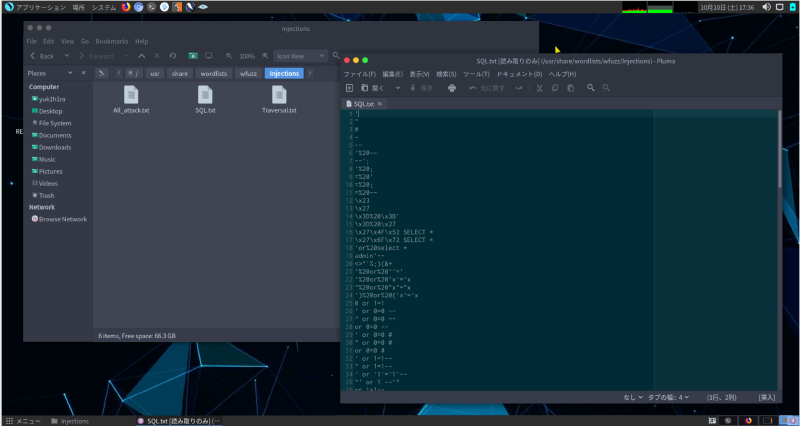Navigate to wordlists in the path bar
This screenshot has height=426, width=800.
pos(213,73)
